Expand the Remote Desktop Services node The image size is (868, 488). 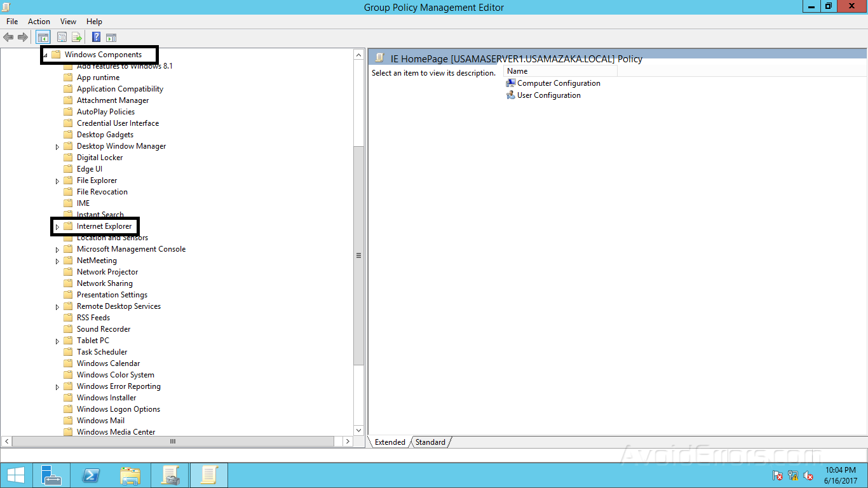[57, 306]
